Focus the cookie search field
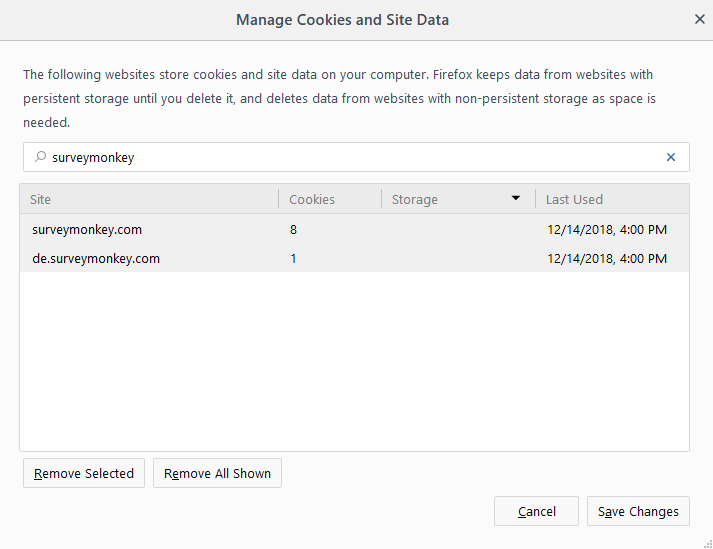 (x=356, y=157)
